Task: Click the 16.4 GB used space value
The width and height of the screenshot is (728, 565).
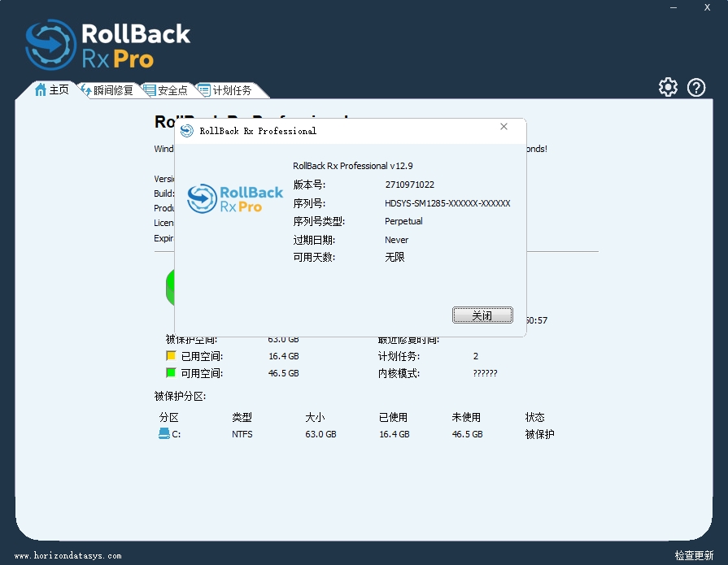Action: pyautogui.click(x=284, y=356)
